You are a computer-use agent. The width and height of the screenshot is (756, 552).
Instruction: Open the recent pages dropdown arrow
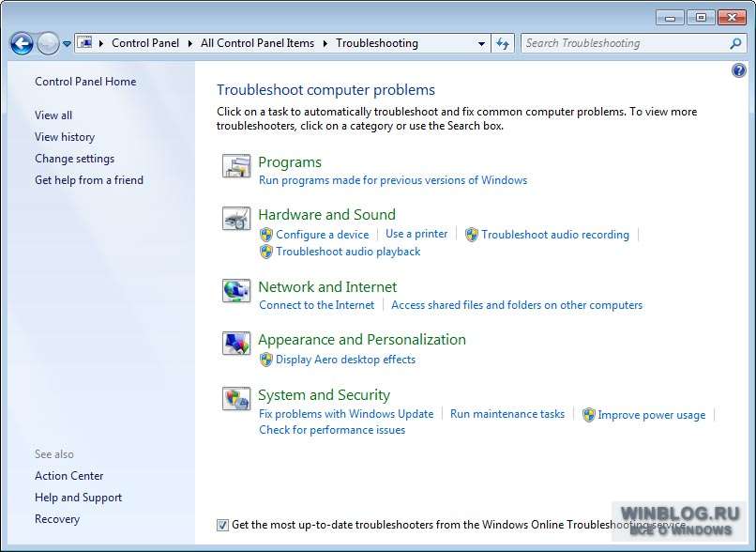[67, 44]
